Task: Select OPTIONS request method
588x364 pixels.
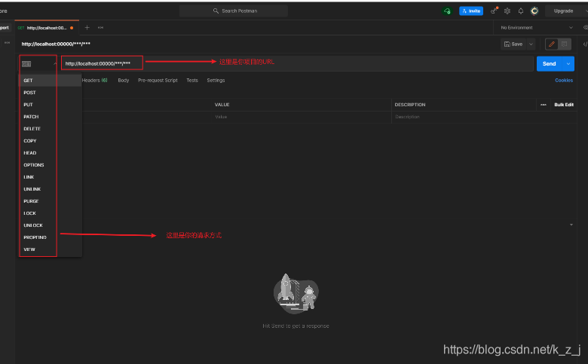Action: coord(50,165)
